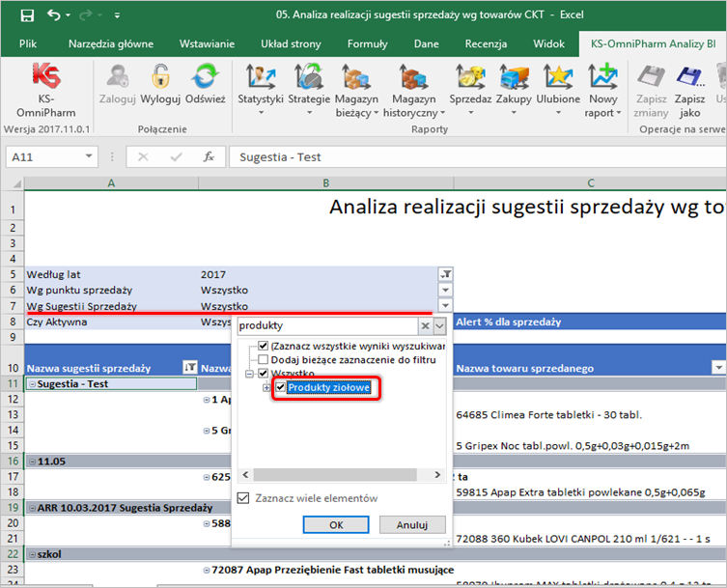The width and height of the screenshot is (727, 588).
Task: Click the filter search input field
Action: point(328,326)
